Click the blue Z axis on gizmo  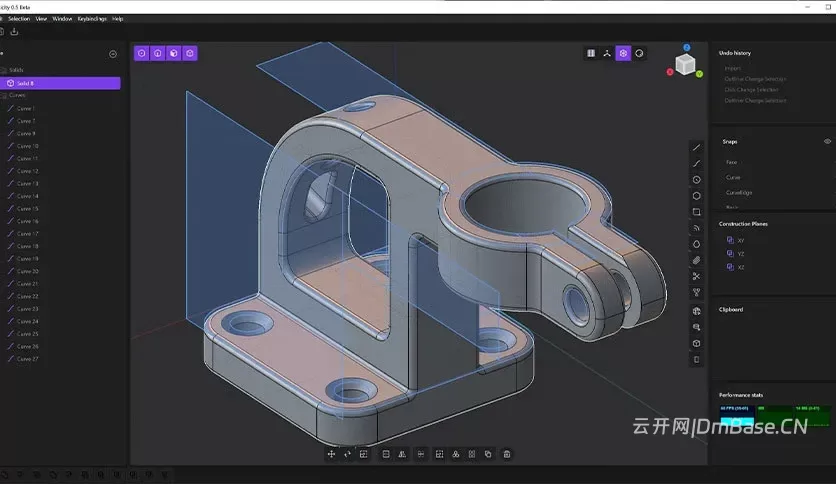687,47
